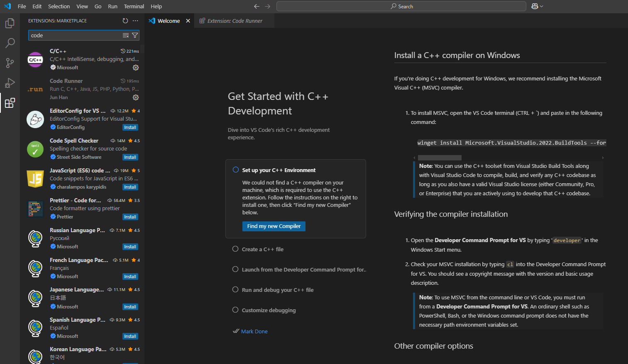Install the Spanish Language Pack
Screen dimensions: 628x364
130,336
